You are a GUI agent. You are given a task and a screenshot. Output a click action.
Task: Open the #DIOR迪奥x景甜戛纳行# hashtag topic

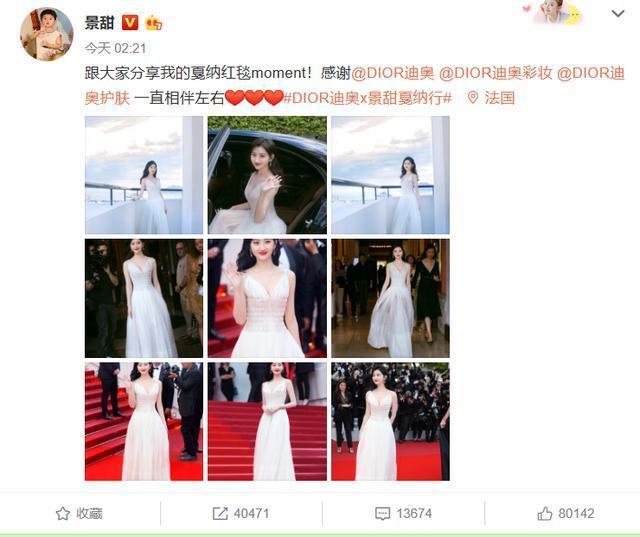(x=368, y=98)
